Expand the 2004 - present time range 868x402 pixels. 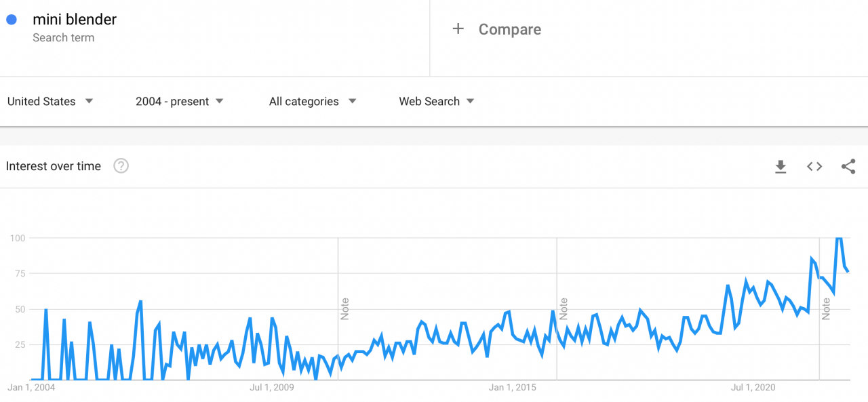coord(179,102)
